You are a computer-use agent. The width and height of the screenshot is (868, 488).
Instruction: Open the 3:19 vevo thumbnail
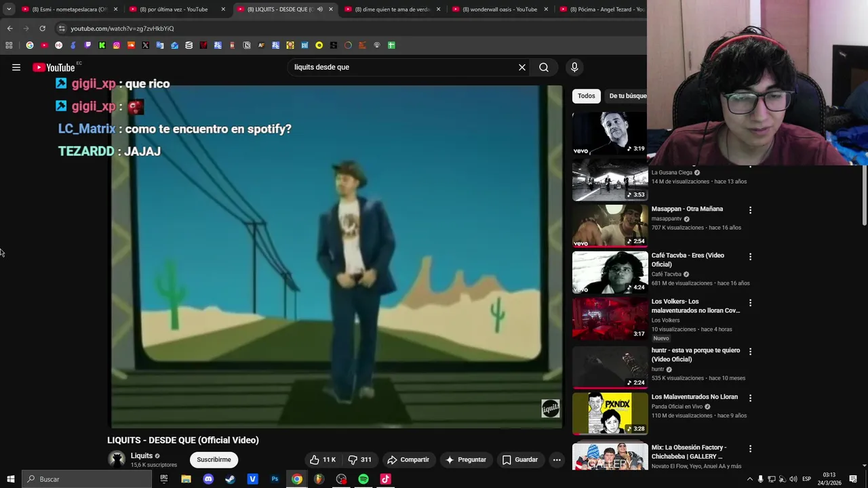point(610,134)
